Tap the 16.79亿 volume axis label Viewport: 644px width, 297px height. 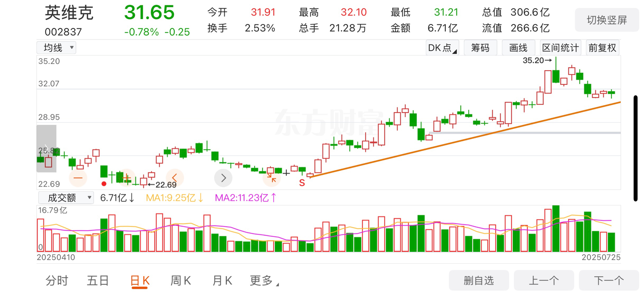53,210
